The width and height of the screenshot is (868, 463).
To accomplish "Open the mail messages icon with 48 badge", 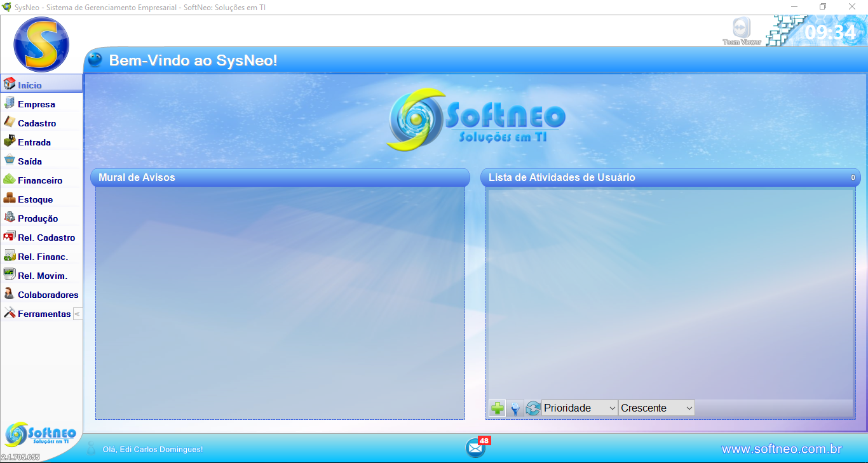I will (x=475, y=448).
